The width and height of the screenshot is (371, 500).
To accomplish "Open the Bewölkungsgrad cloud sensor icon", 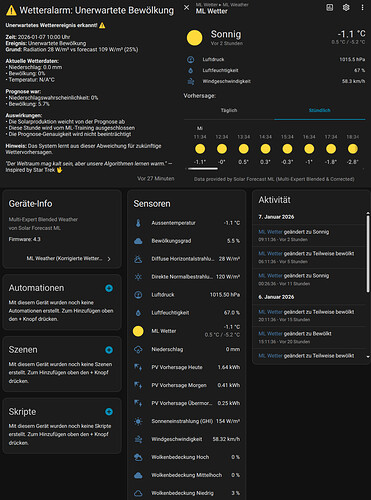I will tap(138, 241).
